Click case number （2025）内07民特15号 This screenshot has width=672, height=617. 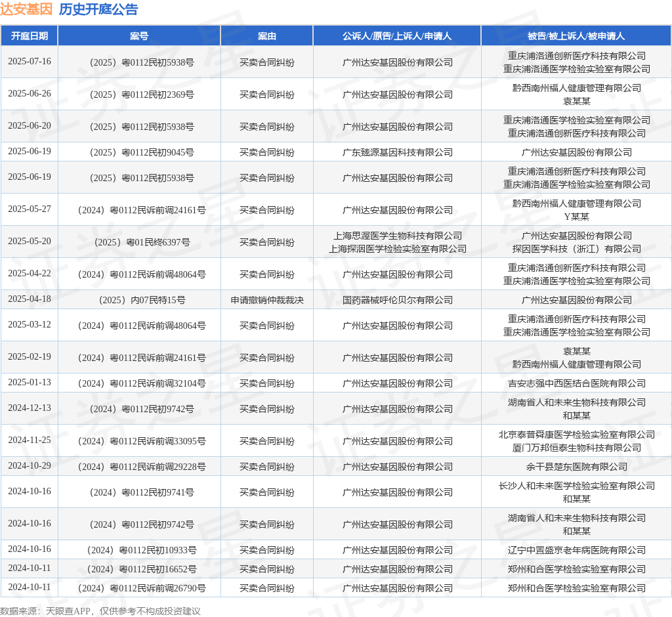pyautogui.click(x=139, y=300)
